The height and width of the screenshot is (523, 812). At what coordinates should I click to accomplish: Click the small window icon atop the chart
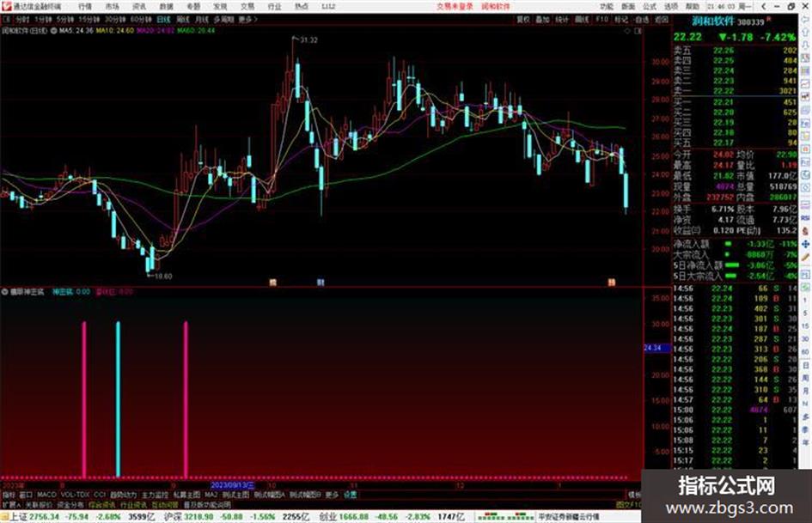click(638, 31)
